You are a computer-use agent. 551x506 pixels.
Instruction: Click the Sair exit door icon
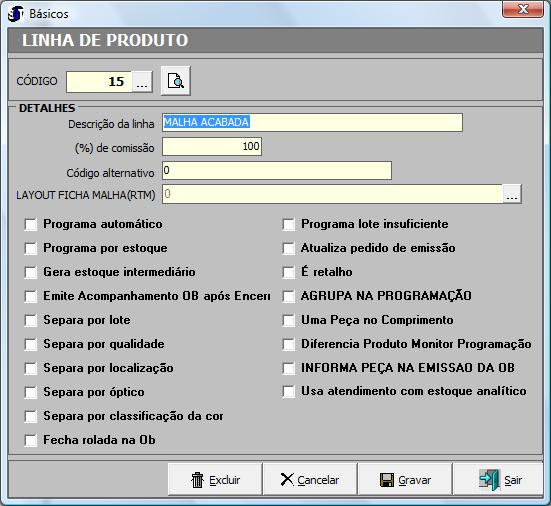pos(489,479)
